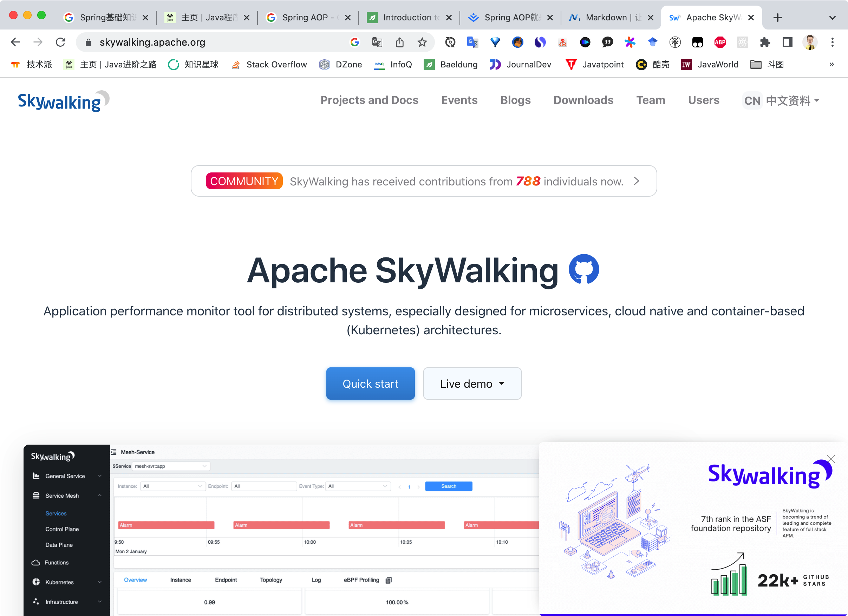The image size is (848, 616).
Task: Show the hidden bookmarks overflow
Action: coord(831,64)
